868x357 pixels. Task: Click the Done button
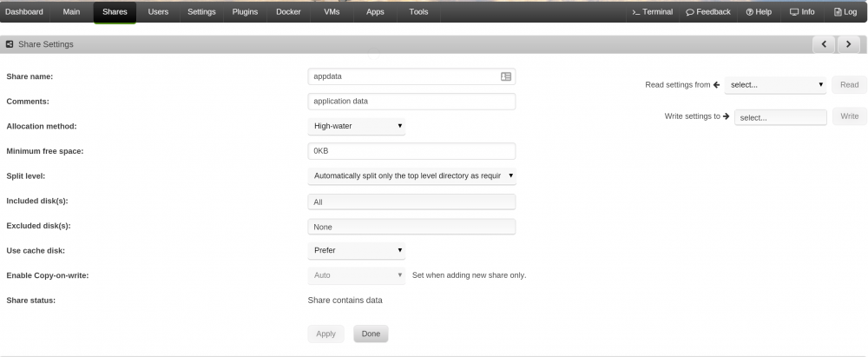tap(371, 334)
